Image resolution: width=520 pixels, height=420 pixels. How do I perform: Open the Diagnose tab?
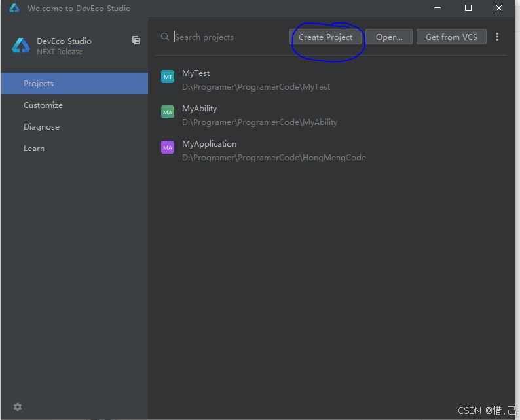74,127
